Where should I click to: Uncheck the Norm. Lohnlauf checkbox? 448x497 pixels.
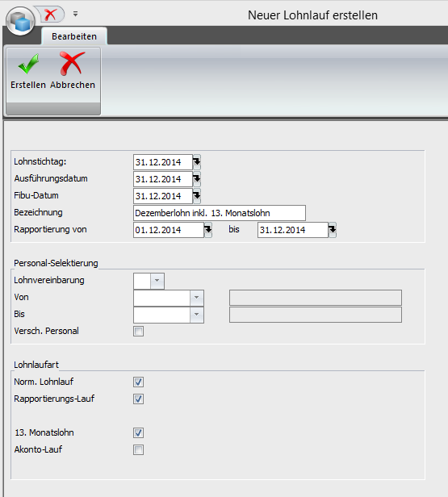point(139,382)
